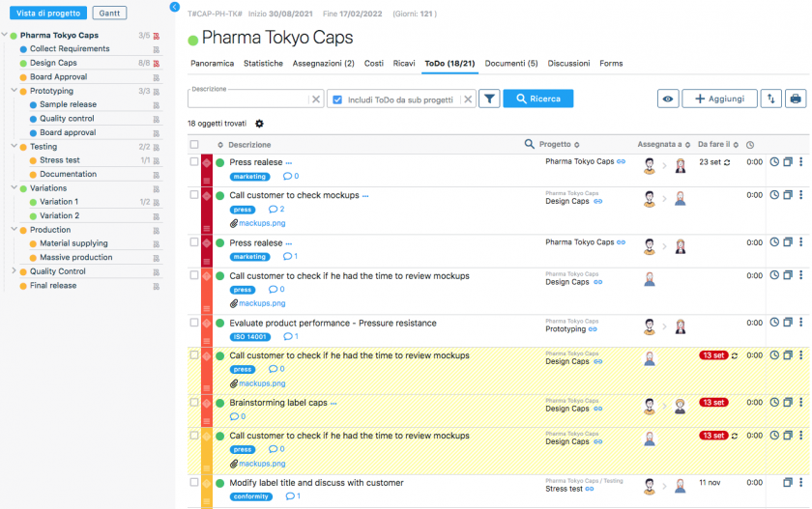This screenshot has height=509, width=812.
Task: Click the Descrizione search input field
Action: 248,99
